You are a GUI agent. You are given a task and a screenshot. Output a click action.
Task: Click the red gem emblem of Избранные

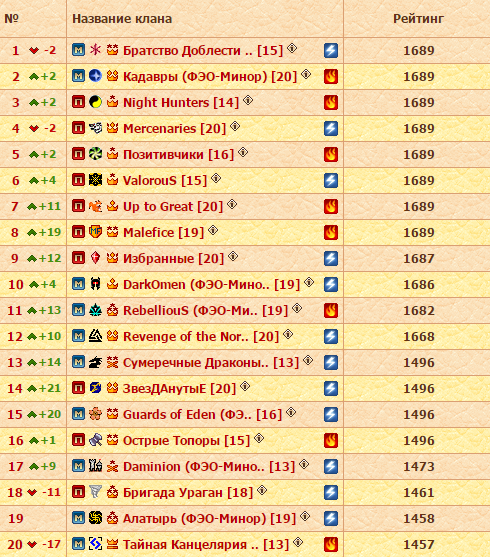pos(95,258)
